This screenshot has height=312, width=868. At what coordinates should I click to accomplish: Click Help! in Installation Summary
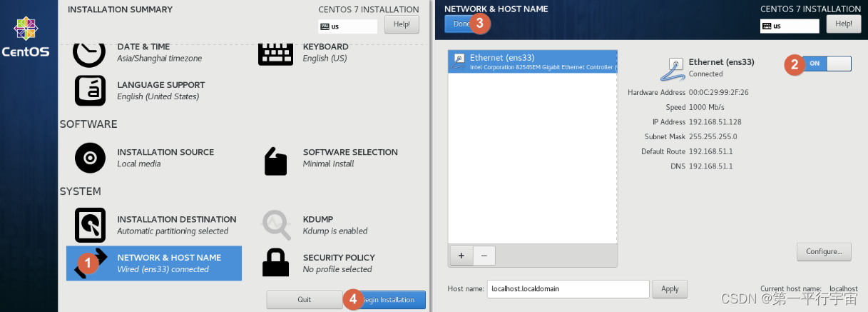pos(402,24)
